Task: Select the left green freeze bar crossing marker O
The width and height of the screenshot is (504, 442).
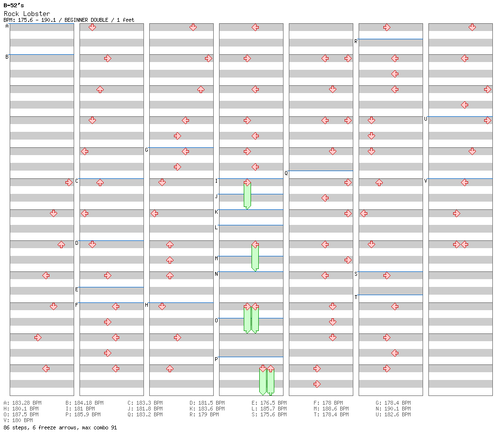Action: (247, 320)
